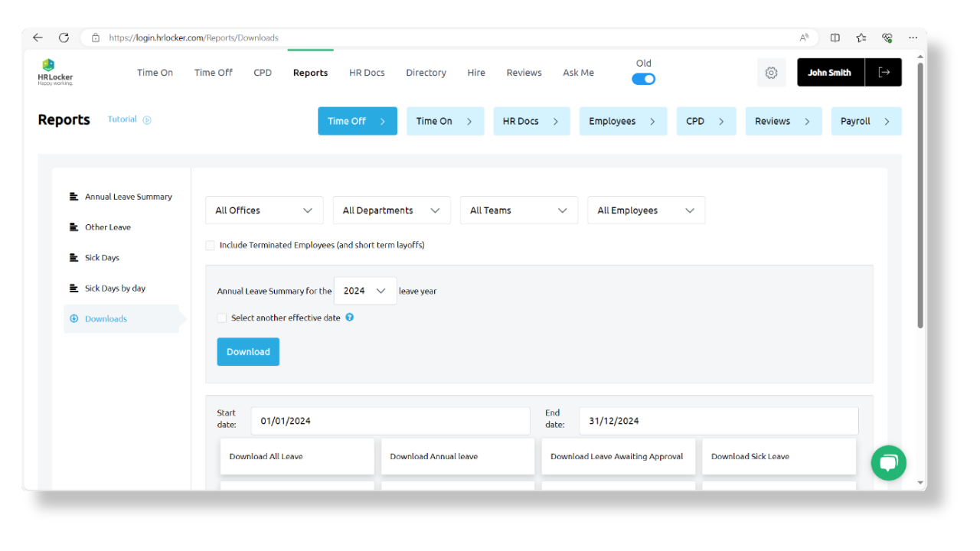Screen dimensions: 980x551
Task: Open the Hire menu item
Action: point(475,72)
